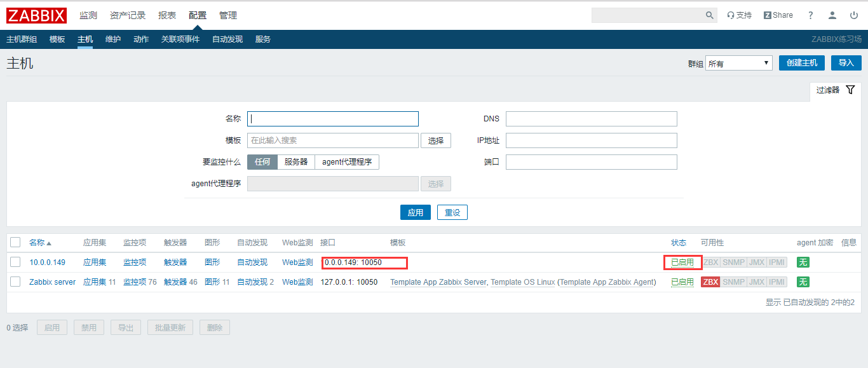Open the 配置 menu
Viewport: 868px width, 368px height.
(x=198, y=15)
